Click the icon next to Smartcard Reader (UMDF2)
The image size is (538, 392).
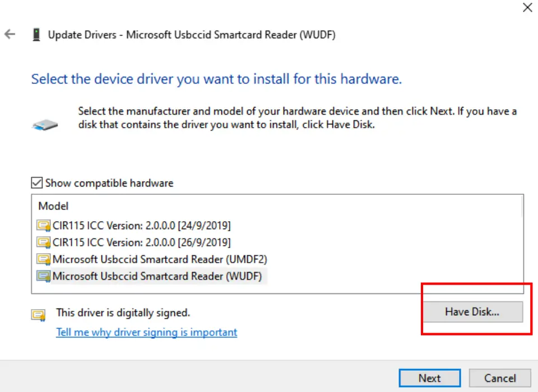point(44,259)
